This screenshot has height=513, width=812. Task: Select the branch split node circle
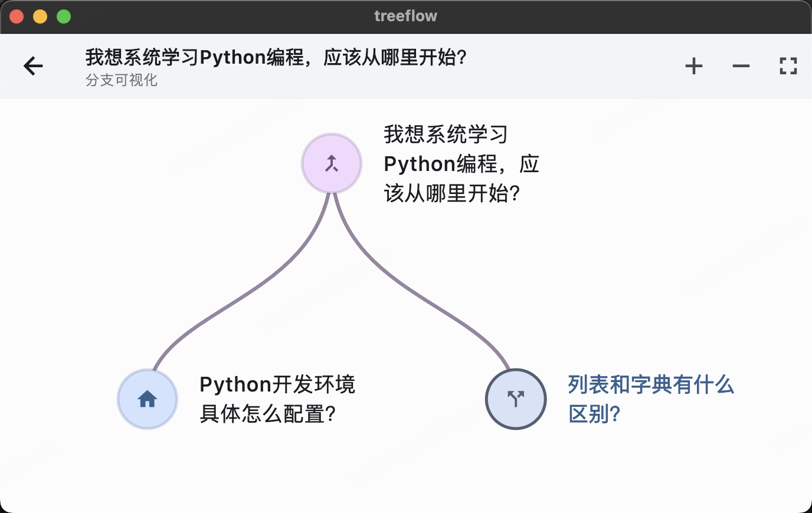click(x=516, y=399)
